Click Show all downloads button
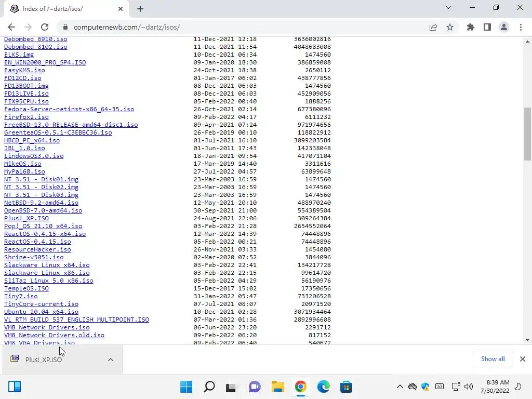Image resolution: width=532 pixels, height=399 pixels. click(x=493, y=359)
